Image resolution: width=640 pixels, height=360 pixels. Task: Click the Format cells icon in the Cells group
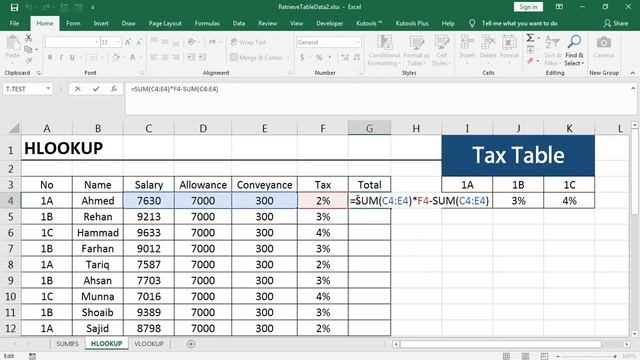tap(509, 43)
